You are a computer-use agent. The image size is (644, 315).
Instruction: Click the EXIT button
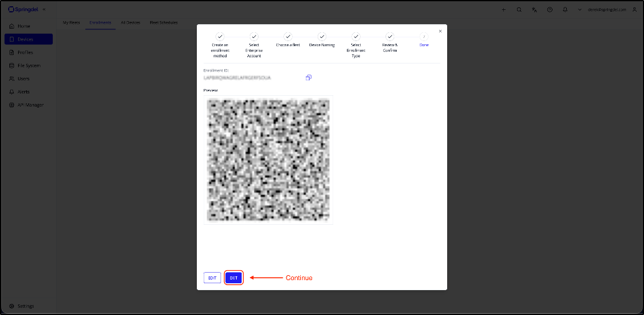pos(234,278)
